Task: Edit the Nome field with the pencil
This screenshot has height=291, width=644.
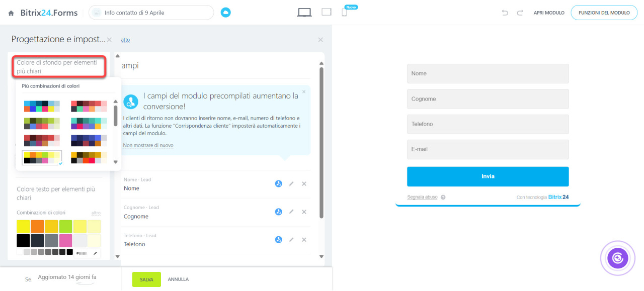Action: click(x=291, y=184)
